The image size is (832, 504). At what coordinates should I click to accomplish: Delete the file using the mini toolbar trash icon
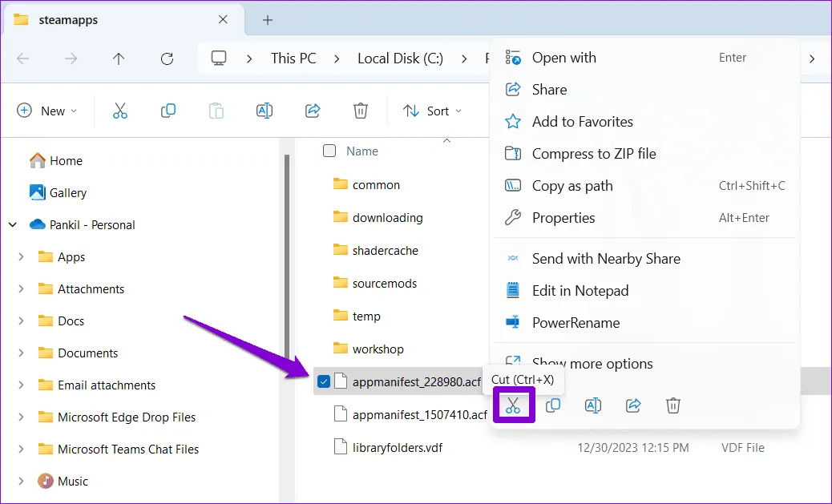point(673,405)
